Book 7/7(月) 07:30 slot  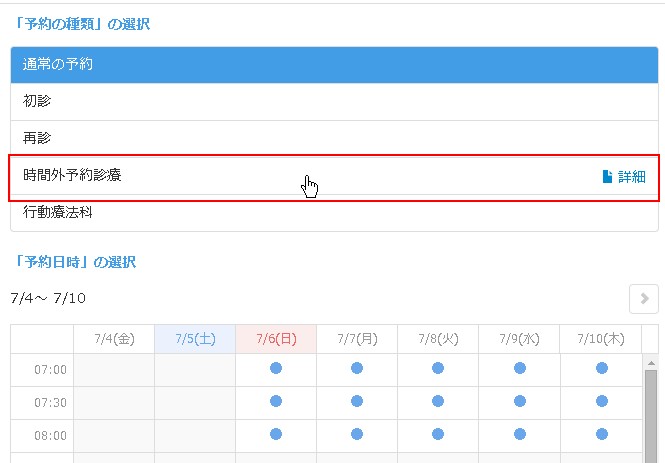[x=357, y=401]
